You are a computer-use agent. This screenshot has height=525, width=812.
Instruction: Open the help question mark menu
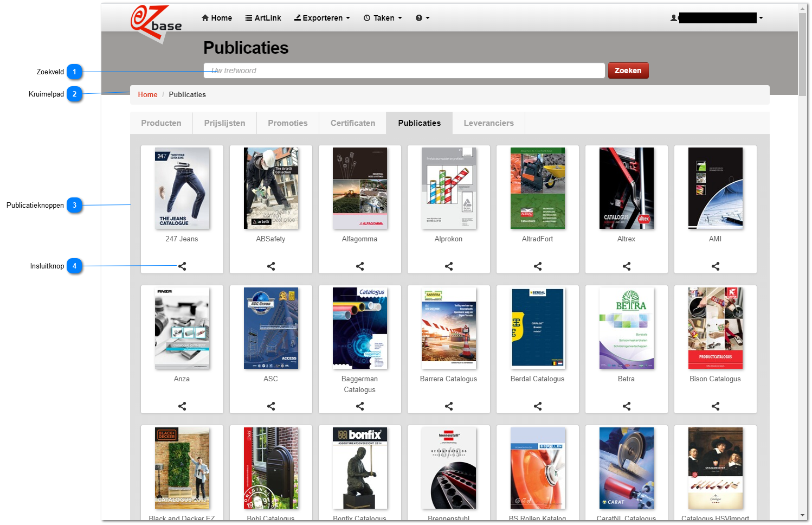[x=422, y=18]
